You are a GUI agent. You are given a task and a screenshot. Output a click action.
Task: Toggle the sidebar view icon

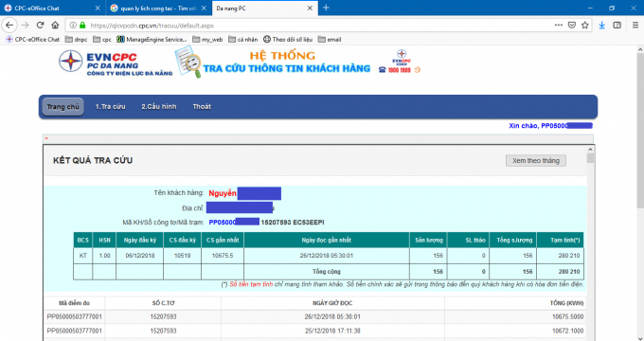tap(617, 25)
